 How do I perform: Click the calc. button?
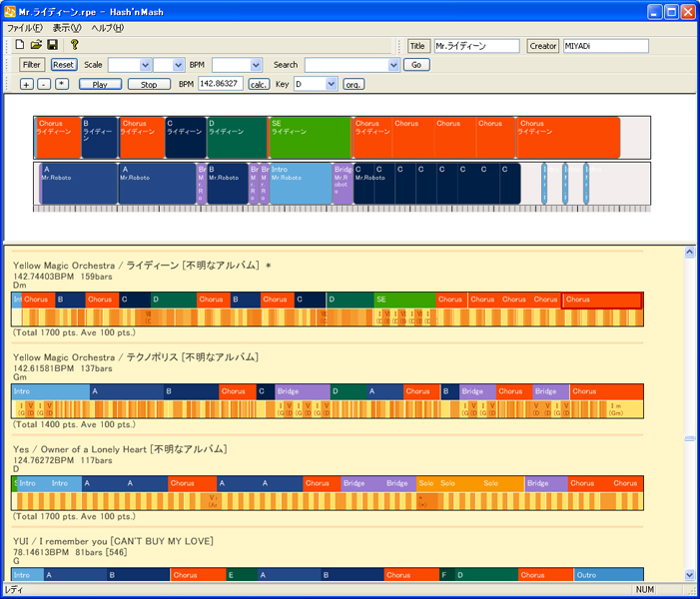pos(259,85)
